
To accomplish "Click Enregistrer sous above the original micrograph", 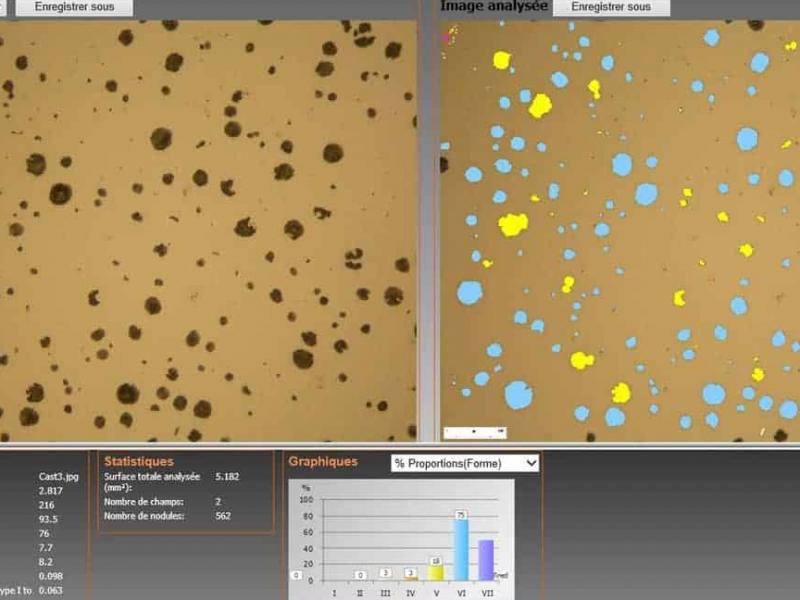I will (x=74, y=7).
